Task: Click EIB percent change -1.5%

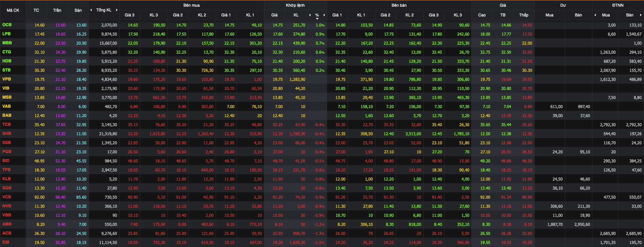Action: [x=319, y=243]
